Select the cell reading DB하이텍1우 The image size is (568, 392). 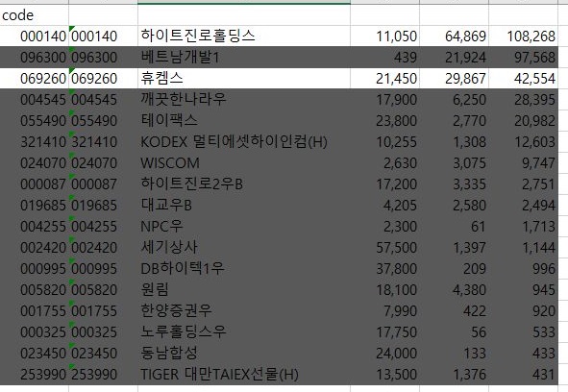pos(244,268)
